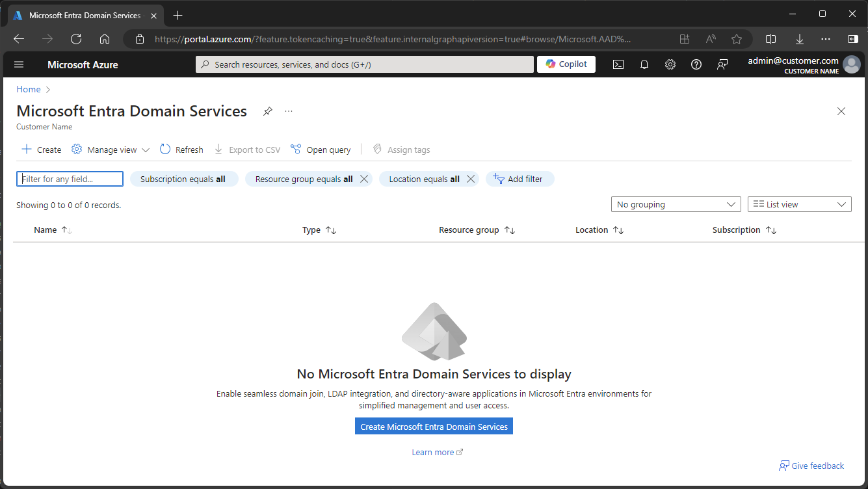Click Export to CSV
This screenshot has width=868, height=489.
(247, 150)
